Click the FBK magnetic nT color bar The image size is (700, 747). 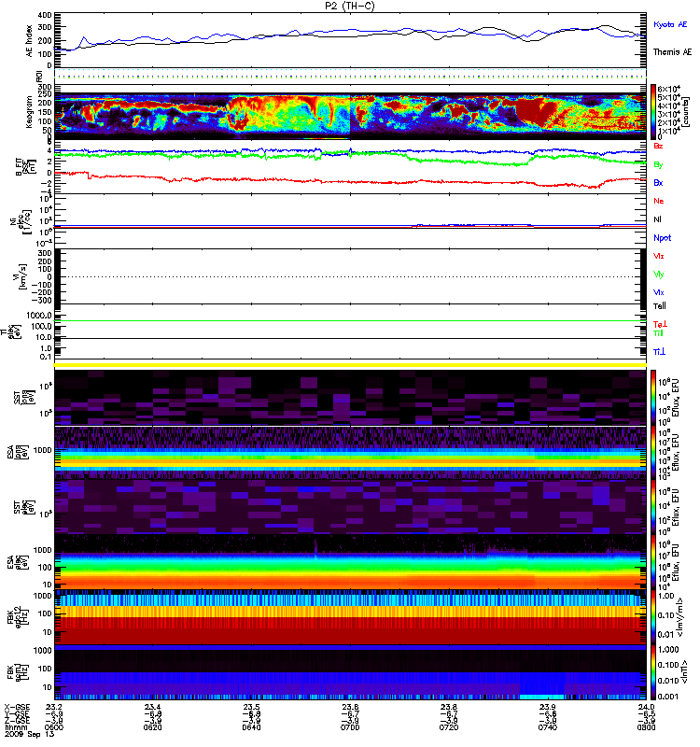pyautogui.click(x=653, y=672)
